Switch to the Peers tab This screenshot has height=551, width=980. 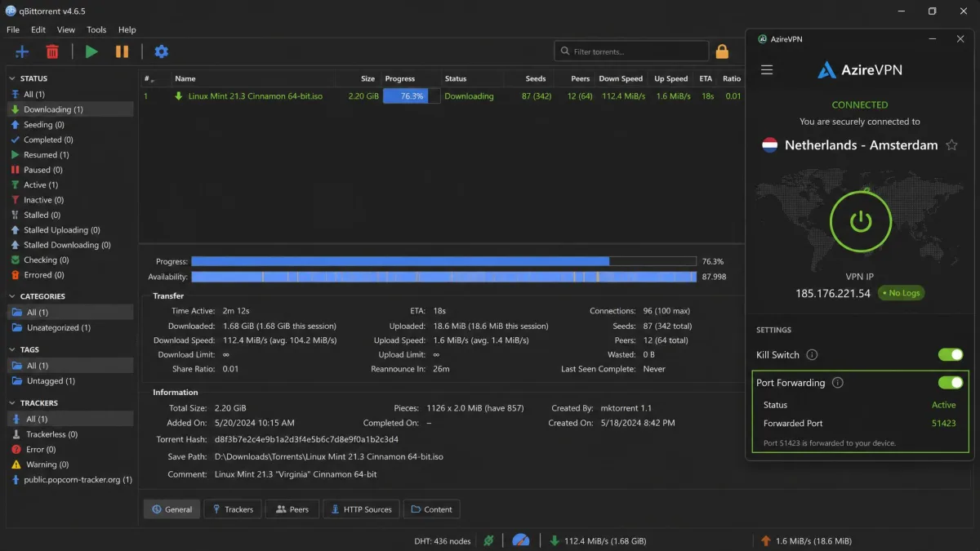coord(292,509)
